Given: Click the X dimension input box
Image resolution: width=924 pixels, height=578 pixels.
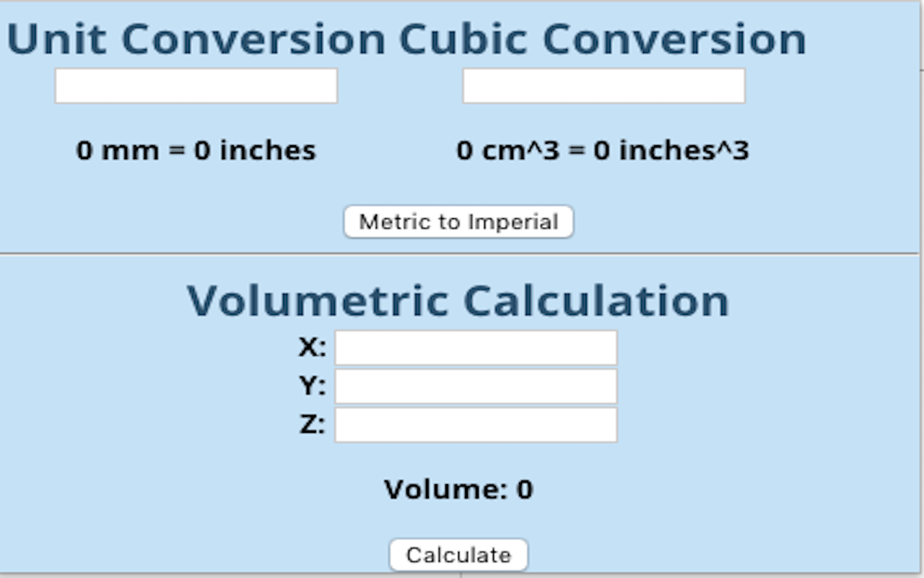Looking at the screenshot, I should pyautogui.click(x=474, y=348).
